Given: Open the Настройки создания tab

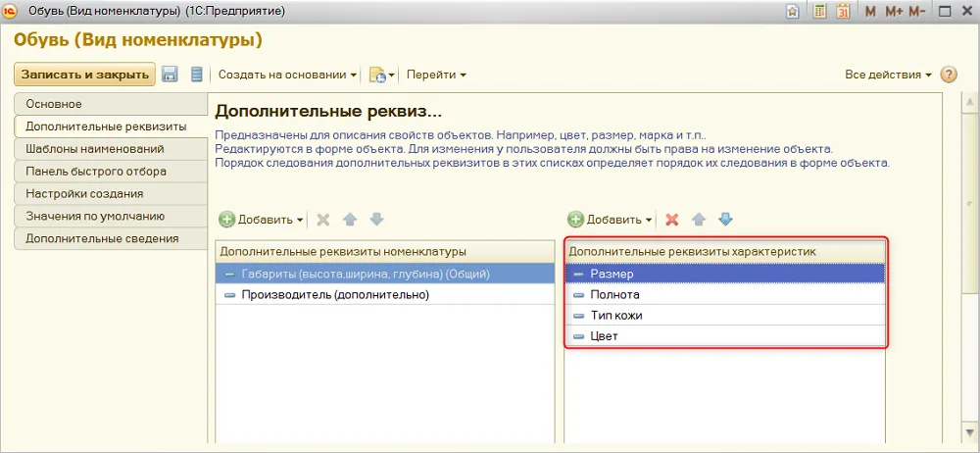Looking at the screenshot, I should pos(111,193).
